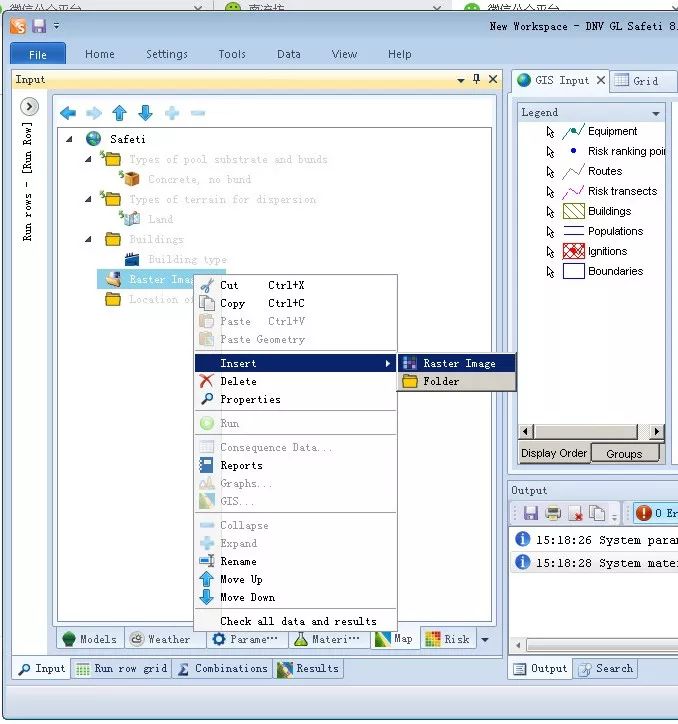Click the move down arrow icon in tree toolbar
678x724 pixels.
(x=146, y=113)
